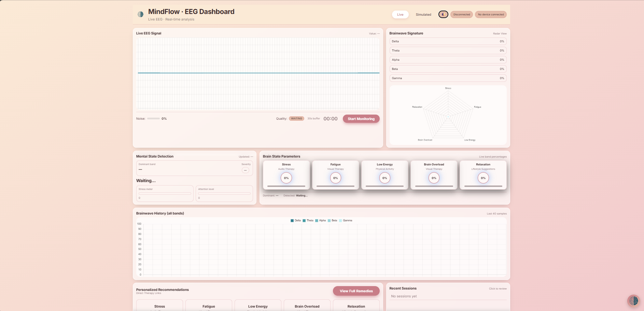Click the Relaxation 0% circular gauge
This screenshot has height=311, width=644.
(483, 178)
